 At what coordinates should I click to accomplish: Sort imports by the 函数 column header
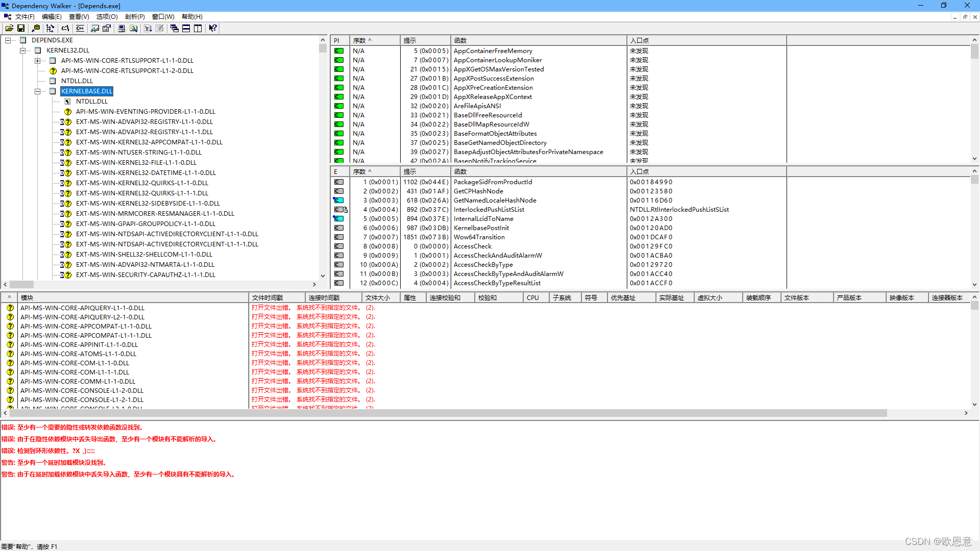tap(538, 40)
